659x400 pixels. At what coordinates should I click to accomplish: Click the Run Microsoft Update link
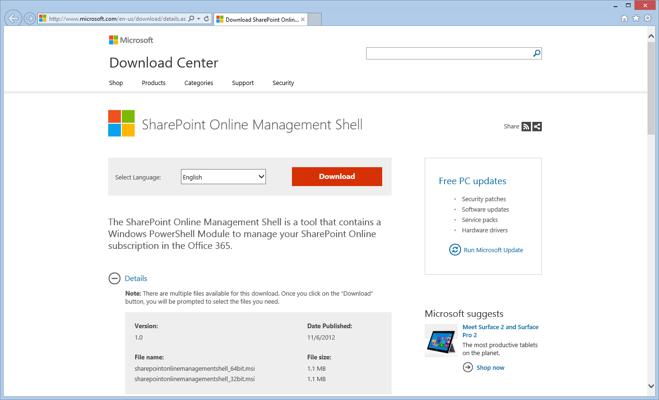click(x=492, y=250)
